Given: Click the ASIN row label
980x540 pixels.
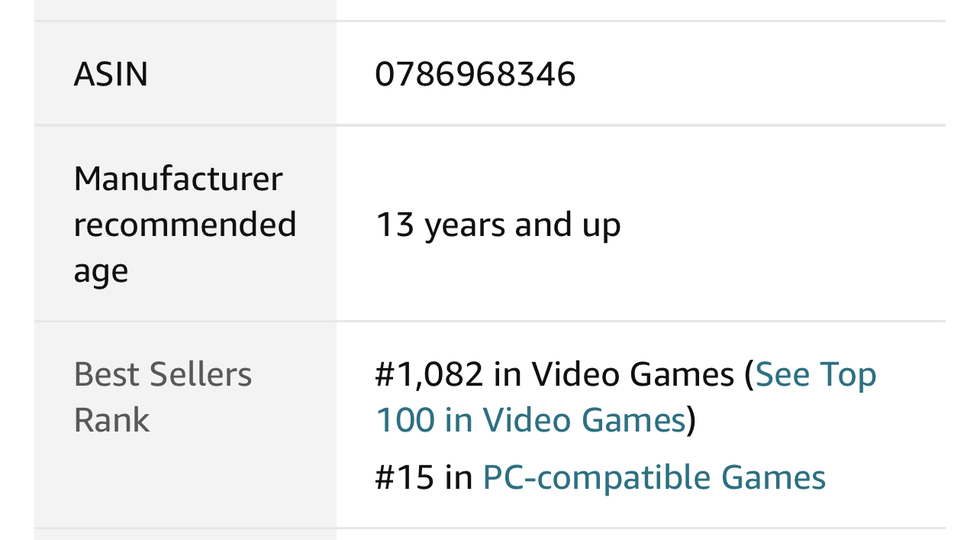Looking at the screenshot, I should [x=111, y=74].
